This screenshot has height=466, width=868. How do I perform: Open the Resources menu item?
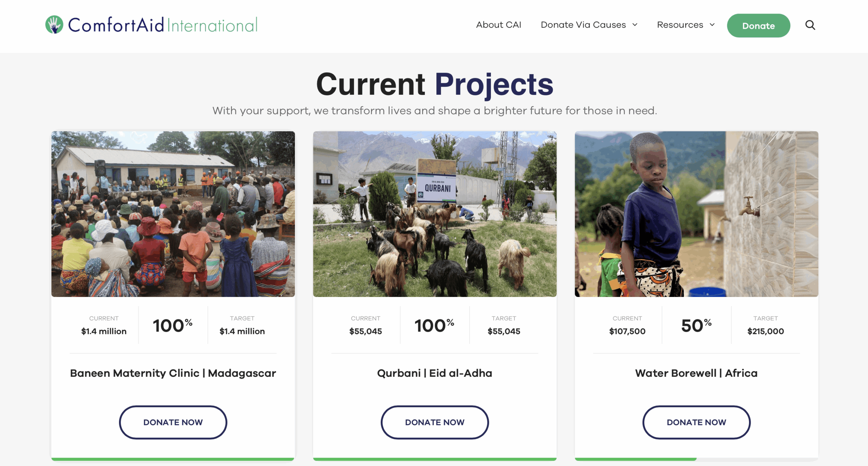tap(680, 25)
